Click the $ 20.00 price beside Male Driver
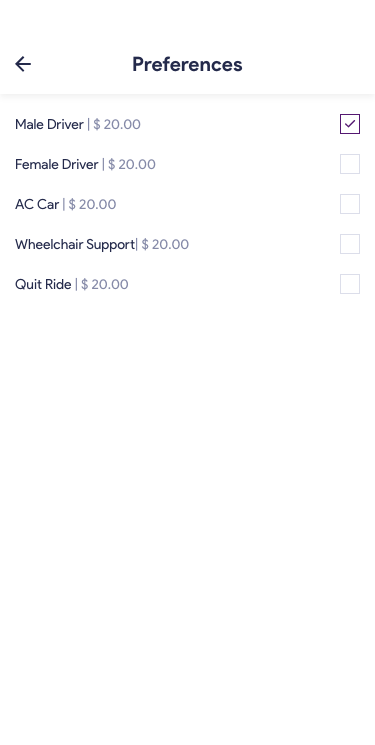The image size is (375, 745). (117, 124)
